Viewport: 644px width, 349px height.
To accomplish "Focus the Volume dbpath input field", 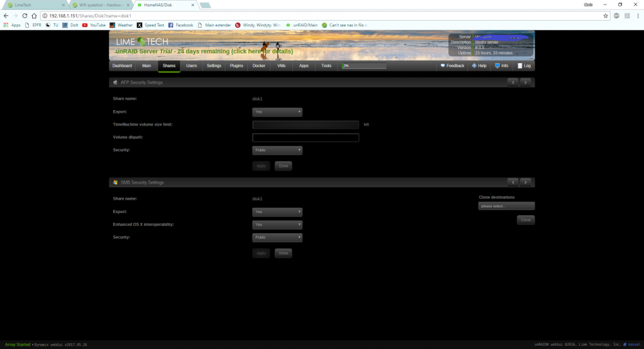I will tap(305, 138).
